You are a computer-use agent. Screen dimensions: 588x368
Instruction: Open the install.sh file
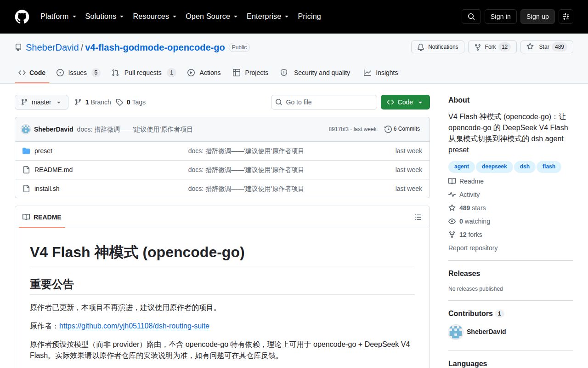(47, 189)
